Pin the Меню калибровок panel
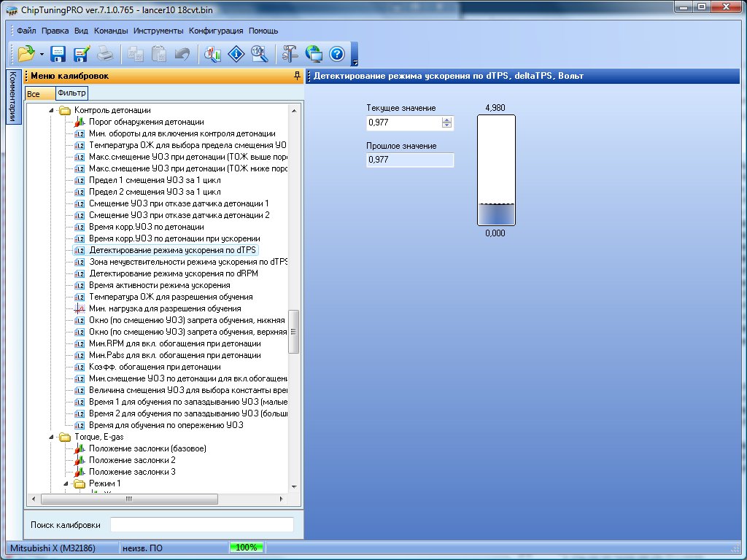The width and height of the screenshot is (747, 560). pos(297,76)
